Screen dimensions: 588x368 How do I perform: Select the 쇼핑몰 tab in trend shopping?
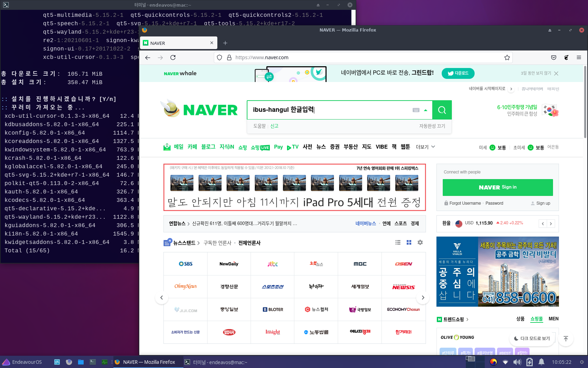(x=537, y=319)
